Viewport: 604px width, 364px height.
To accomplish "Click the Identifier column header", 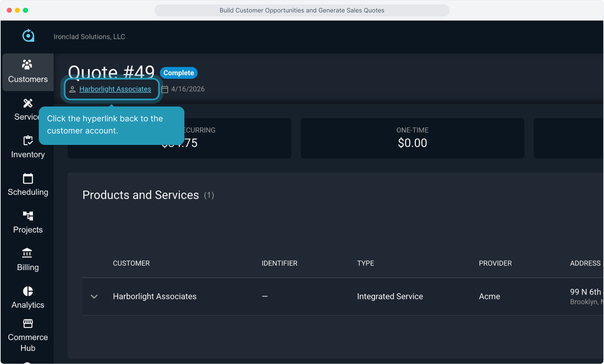I will (279, 263).
